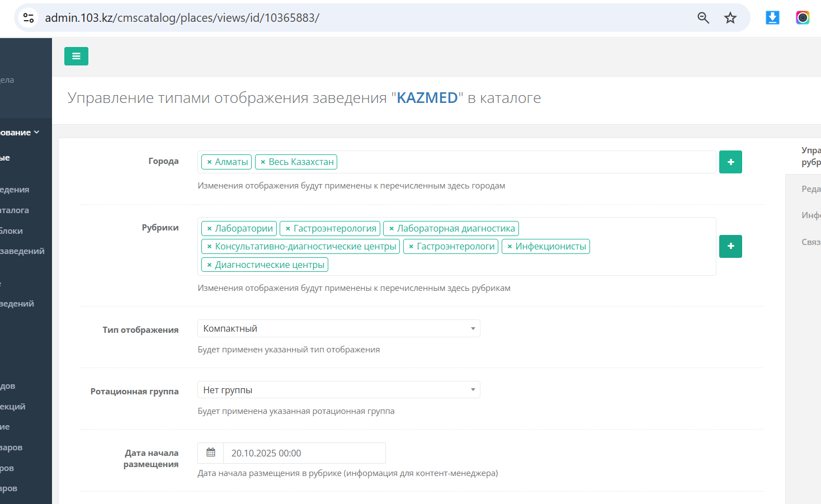Remove the Весь Казахстан city tag

click(263, 162)
